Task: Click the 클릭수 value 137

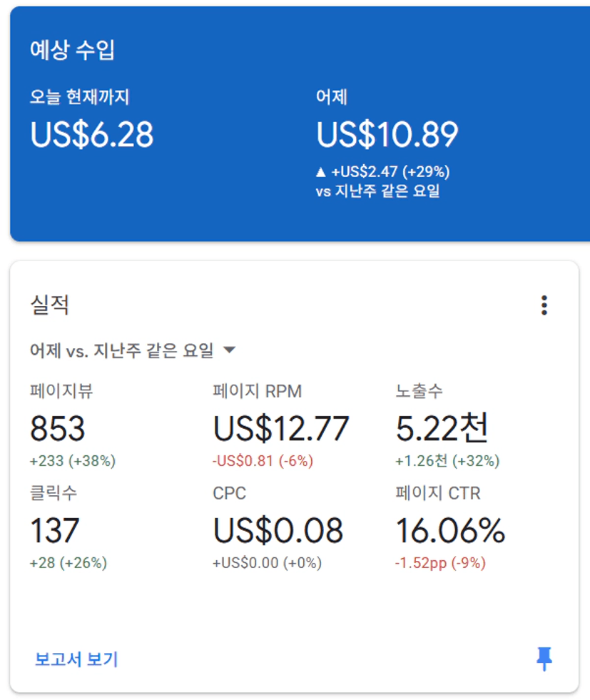Action: tap(54, 530)
